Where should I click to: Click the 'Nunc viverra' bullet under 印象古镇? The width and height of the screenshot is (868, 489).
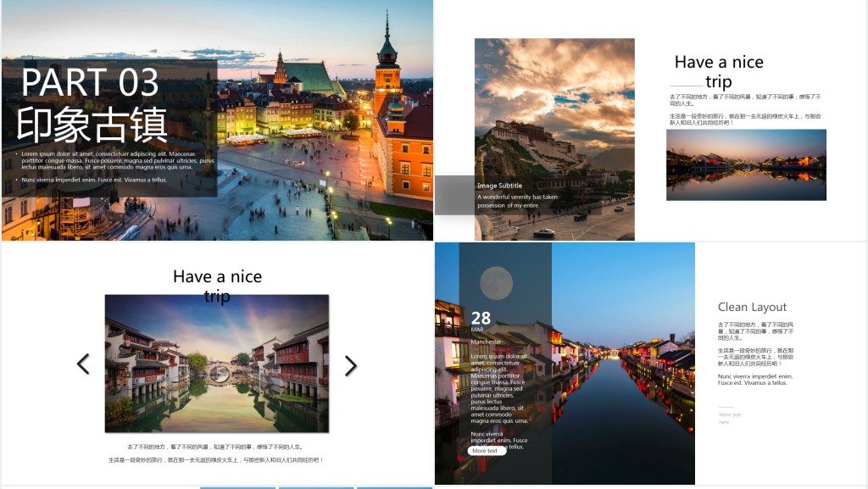coord(94,180)
